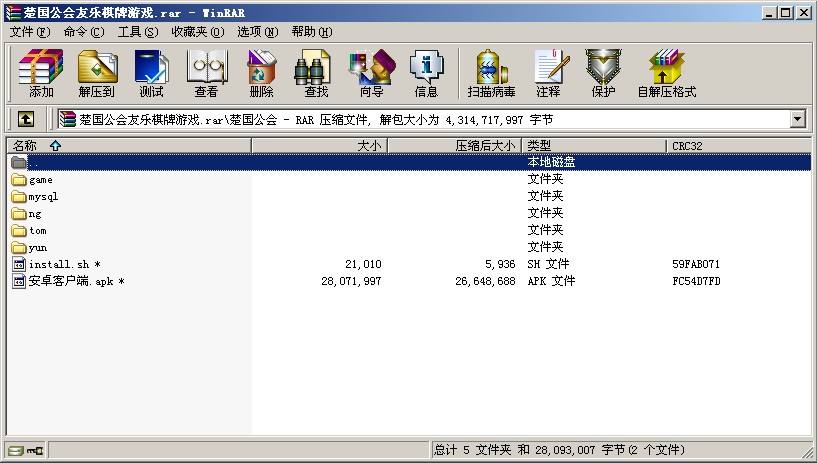Go up one folder level button

pos(26,119)
